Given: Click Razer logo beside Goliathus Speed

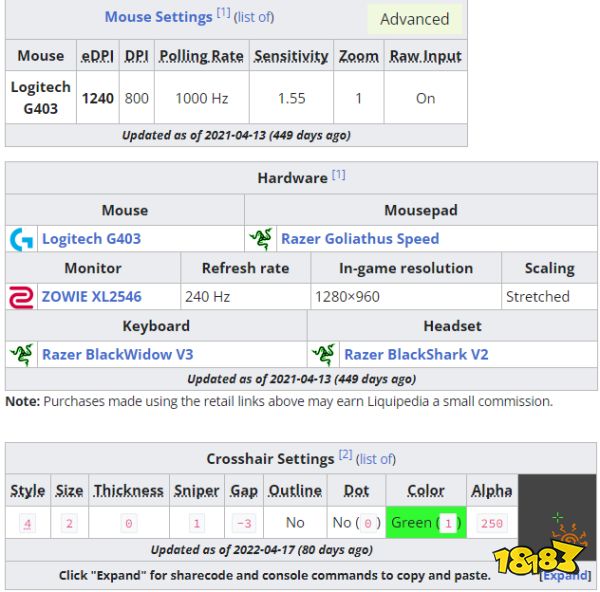Looking at the screenshot, I should 261,239.
